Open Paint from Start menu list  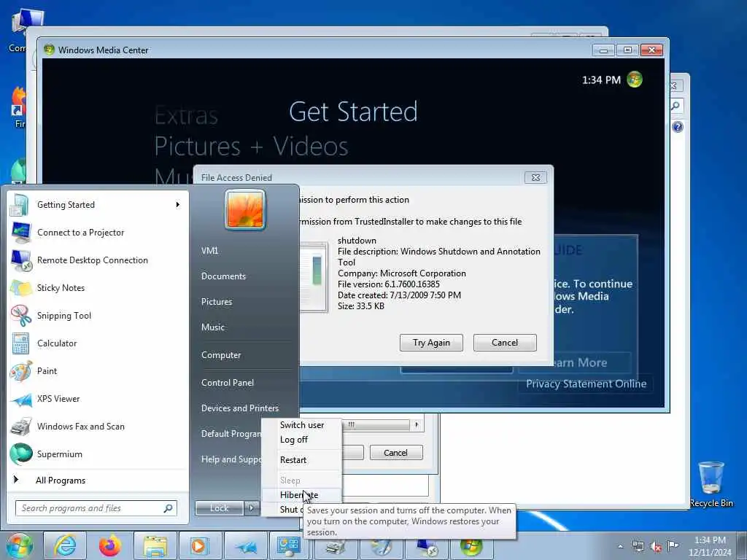pyautogui.click(x=98, y=371)
